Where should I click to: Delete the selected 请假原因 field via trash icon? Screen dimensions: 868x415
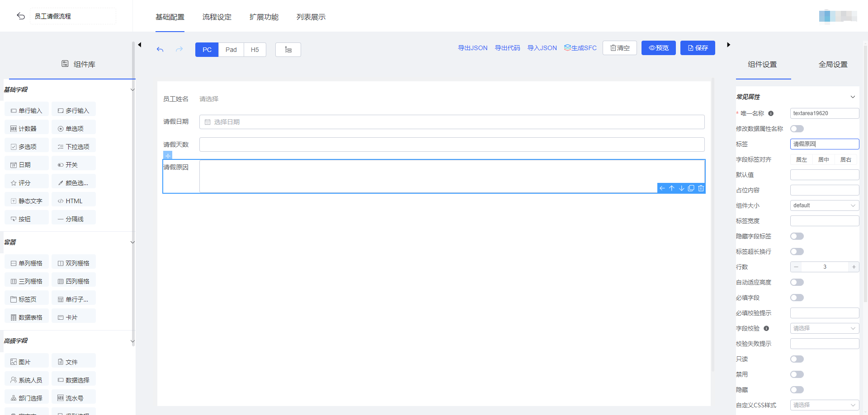701,188
